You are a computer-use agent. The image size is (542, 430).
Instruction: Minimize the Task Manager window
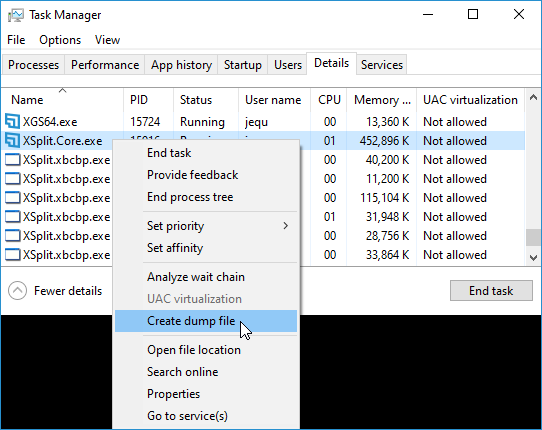coord(428,15)
